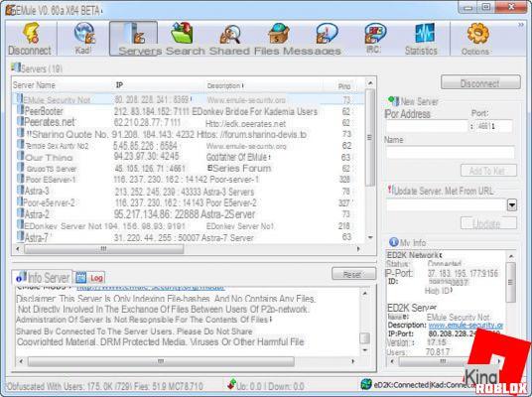
Task: Click the PeerBooter server icon
Action: [x=20, y=110]
